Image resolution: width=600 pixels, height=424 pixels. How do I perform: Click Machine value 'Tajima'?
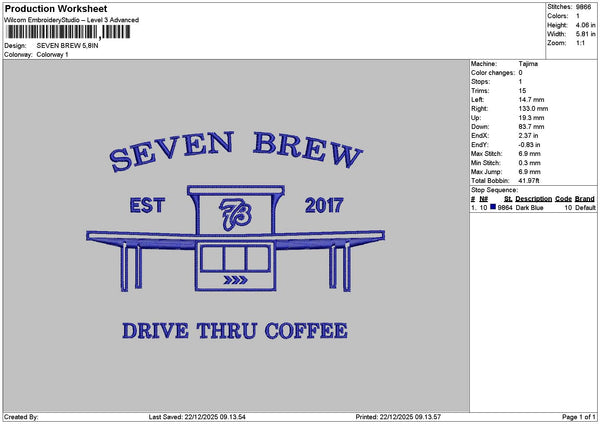528,64
